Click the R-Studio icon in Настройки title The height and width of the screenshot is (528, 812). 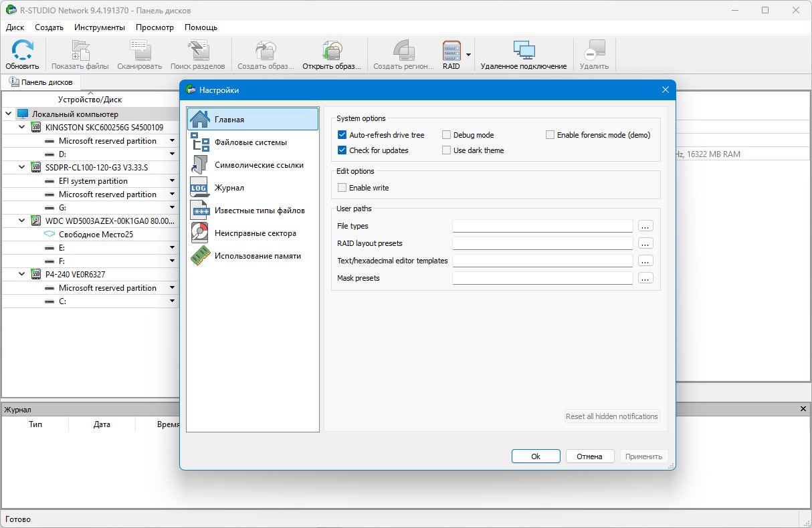[191, 90]
